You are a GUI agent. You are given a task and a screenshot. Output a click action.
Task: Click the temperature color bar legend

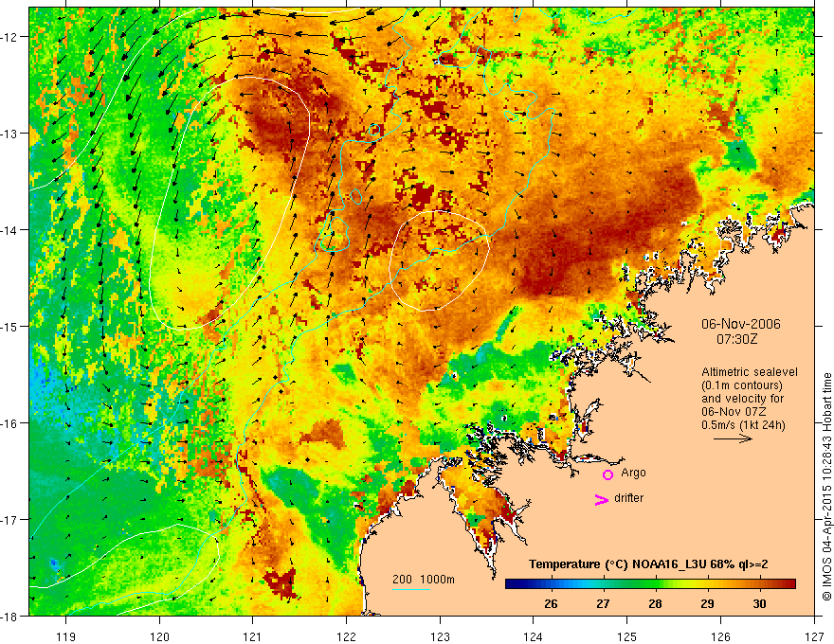650,584
